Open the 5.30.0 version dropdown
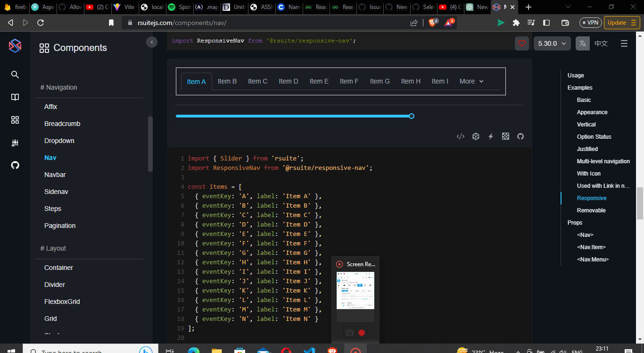 [552, 43]
